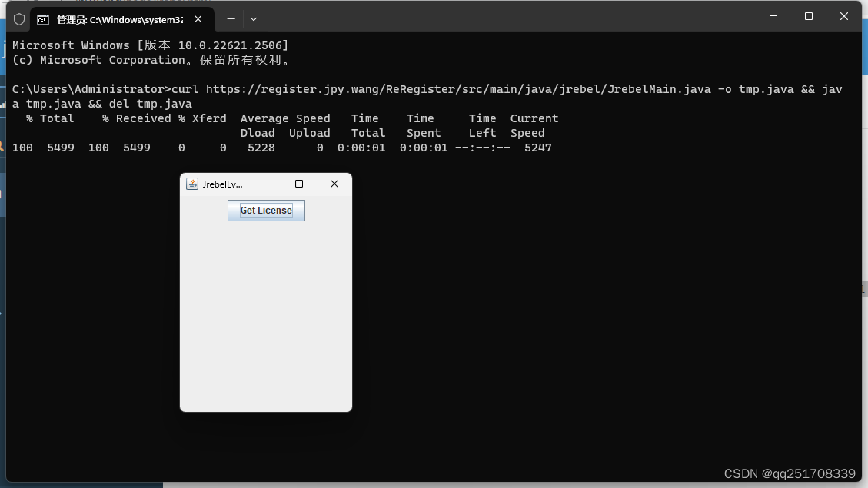Click the administrator shield icon in terminal
Viewport: 868px width, 488px height.
click(19, 18)
